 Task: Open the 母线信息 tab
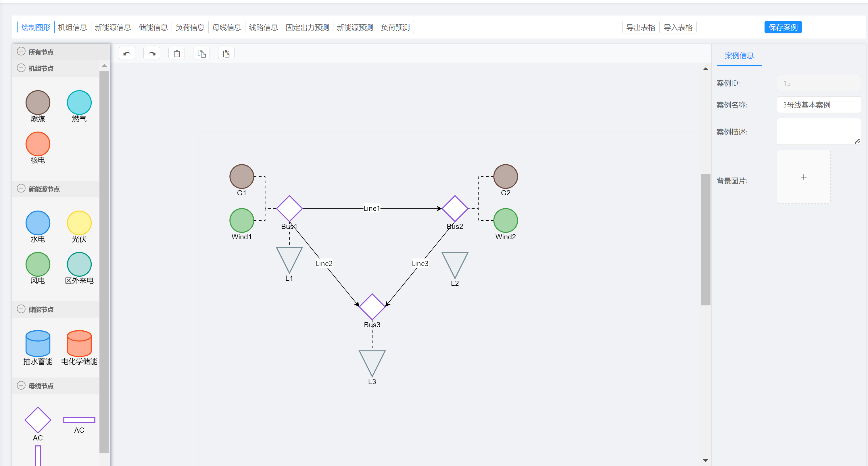pyautogui.click(x=227, y=27)
